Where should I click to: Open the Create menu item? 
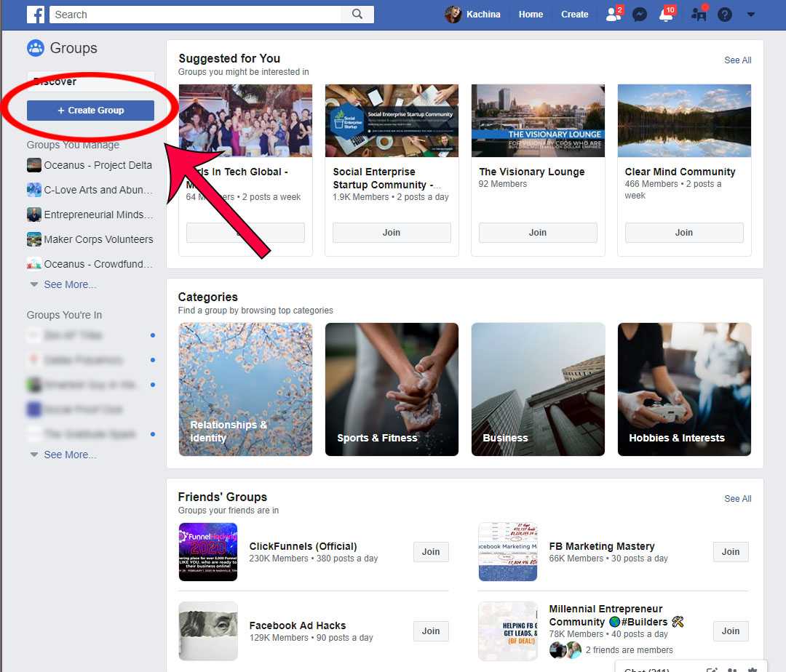(575, 14)
